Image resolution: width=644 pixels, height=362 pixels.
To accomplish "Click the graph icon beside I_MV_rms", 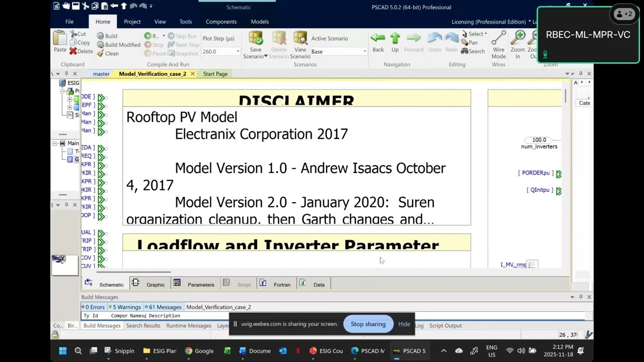I will coord(532,264).
